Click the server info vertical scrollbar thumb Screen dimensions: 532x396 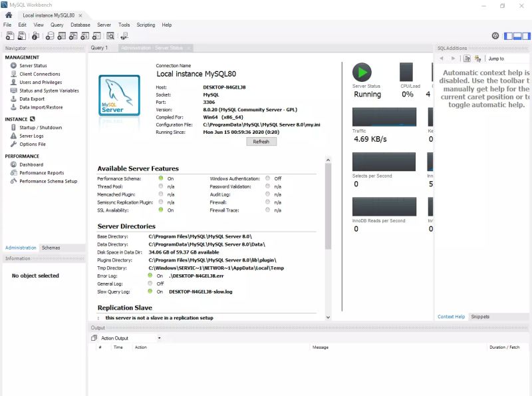[x=328, y=206]
